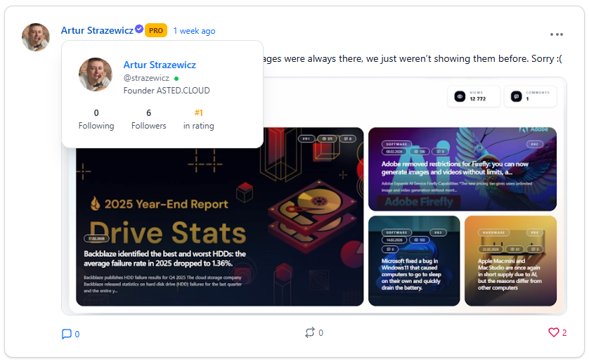Open the three-dots post options menu
The height and width of the screenshot is (364, 589).
pyautogui.click(x=557, y=34)
